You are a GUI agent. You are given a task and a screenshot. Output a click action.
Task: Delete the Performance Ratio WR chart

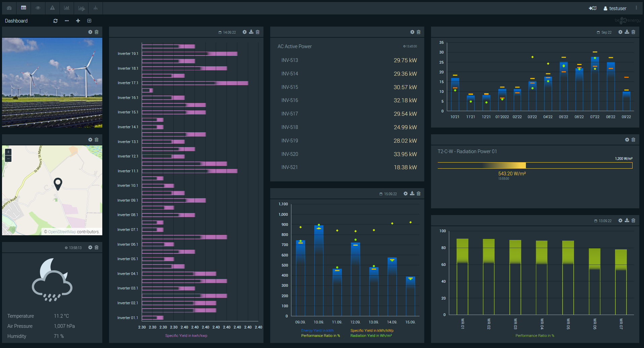(633, 220)
